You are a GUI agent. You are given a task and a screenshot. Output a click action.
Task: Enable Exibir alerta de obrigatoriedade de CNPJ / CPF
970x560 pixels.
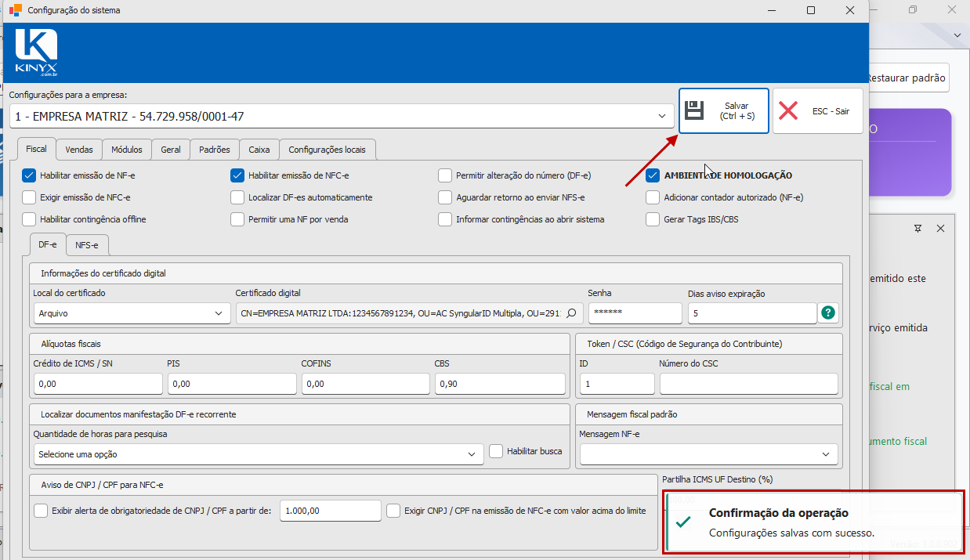42,511
